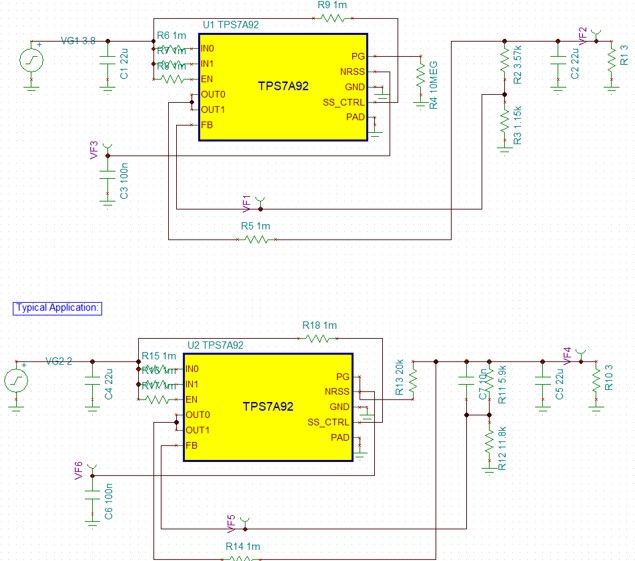Image resolution: width=635 pixels, height=561 pixels.
Task: Click the FB pin label on U1
Action: coord(207,125)
